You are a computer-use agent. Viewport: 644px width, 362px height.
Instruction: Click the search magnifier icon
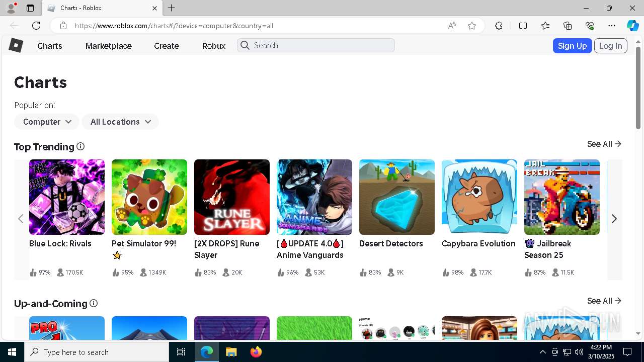coord(245,46)
